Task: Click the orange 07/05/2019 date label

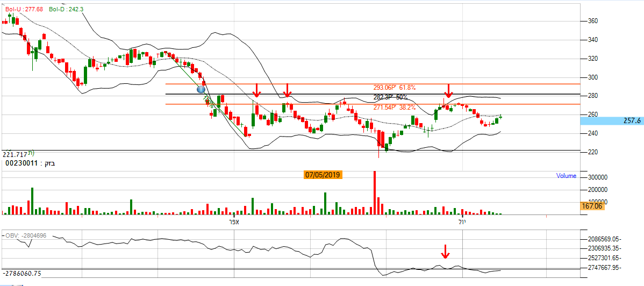Action: (x=323, y=175)
